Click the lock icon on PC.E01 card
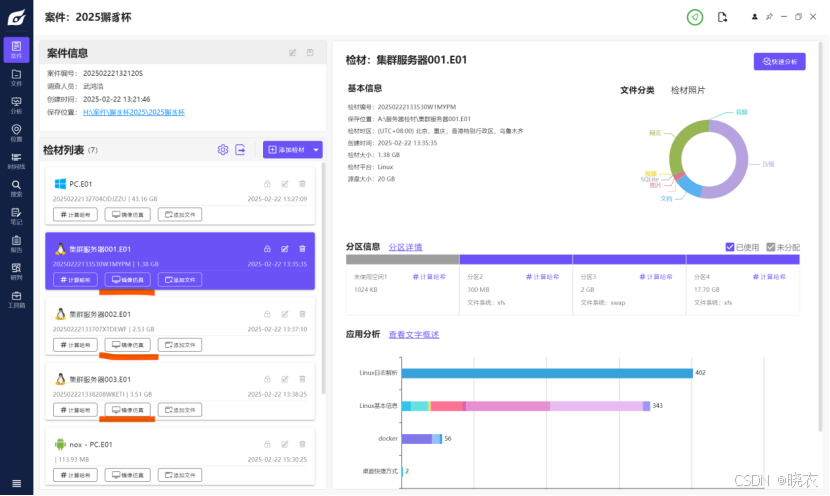Viewport: 830px width, 496px height. pos(267,183)
